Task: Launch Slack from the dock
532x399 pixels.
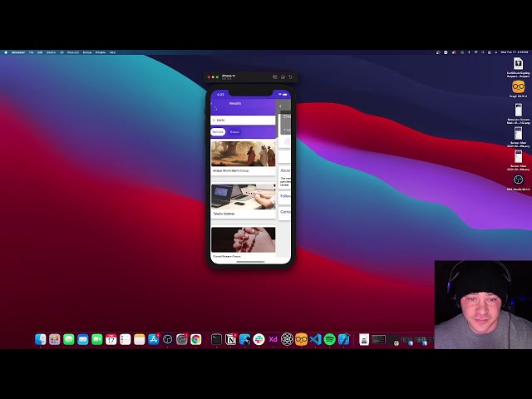Action: [x=259, y=339]
